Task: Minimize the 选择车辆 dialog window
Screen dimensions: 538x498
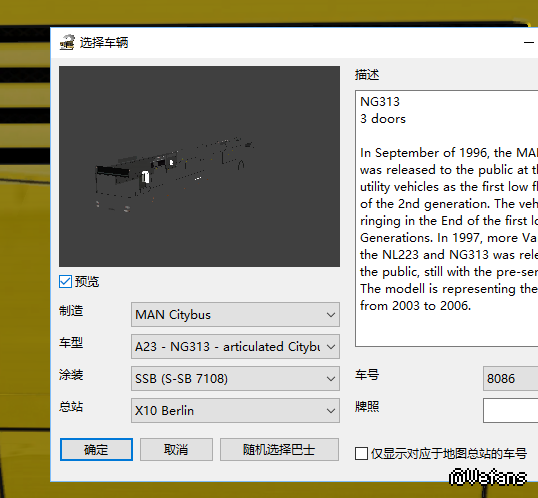Action: coord(529,43)
